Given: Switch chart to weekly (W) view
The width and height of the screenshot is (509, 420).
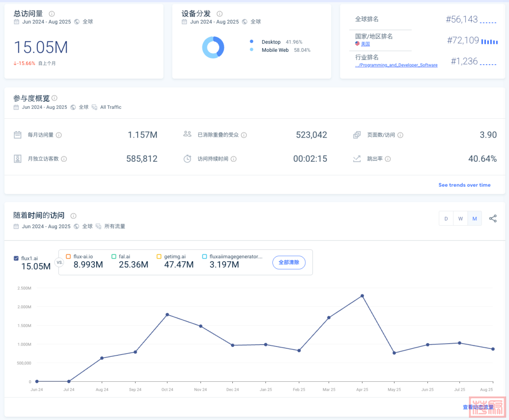Looking at the screenshot, I should click(x=460, y=219).
